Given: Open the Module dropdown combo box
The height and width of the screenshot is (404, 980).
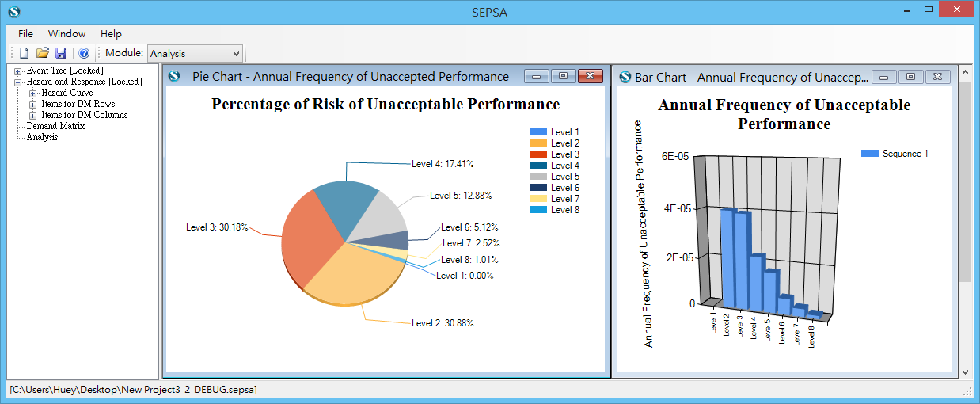Looking at the screenshot, I should pyautogui.click(x=195, y=53).
